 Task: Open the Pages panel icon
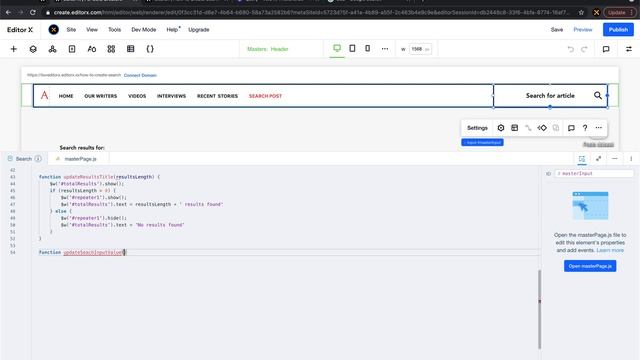pyautogui.click(x=72, y=49)
